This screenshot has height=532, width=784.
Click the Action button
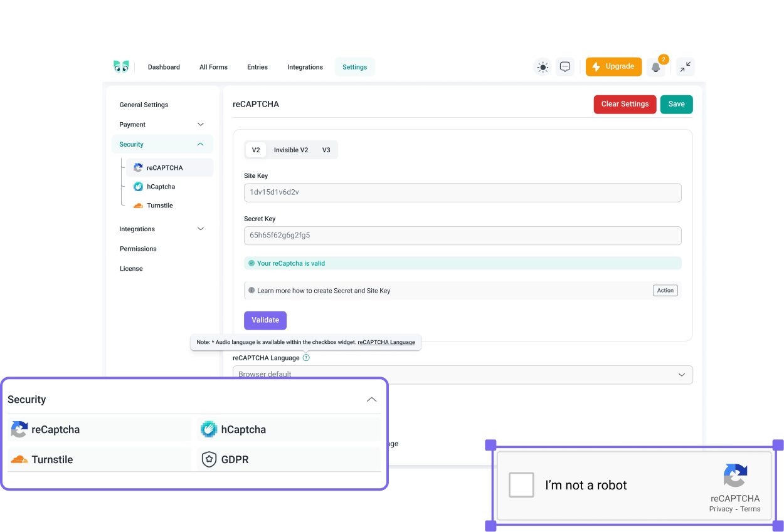(665, 290)
